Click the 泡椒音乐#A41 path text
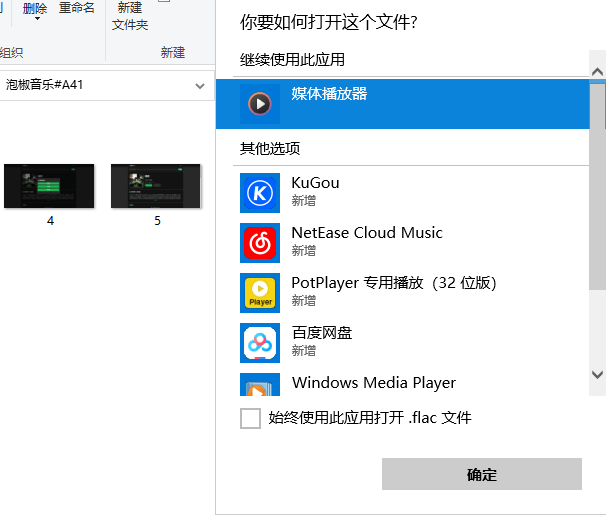 pyautogui.click(x=44, y=85)
